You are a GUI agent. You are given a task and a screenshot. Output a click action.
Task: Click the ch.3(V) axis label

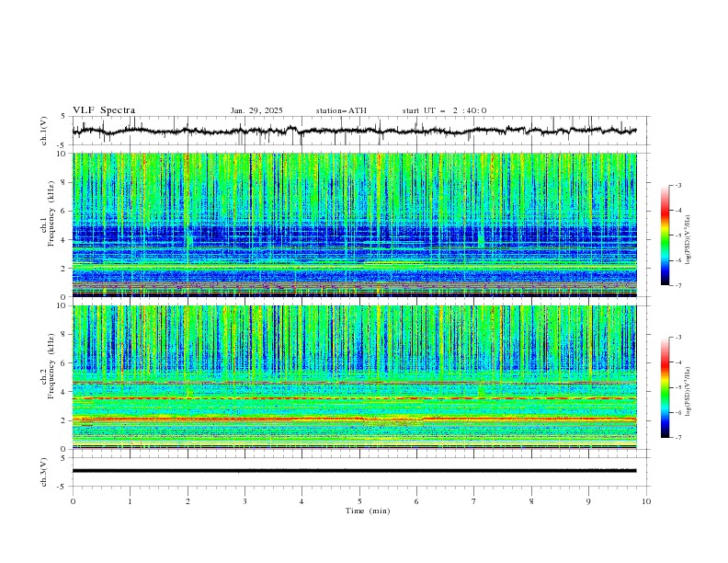[44, 472]
